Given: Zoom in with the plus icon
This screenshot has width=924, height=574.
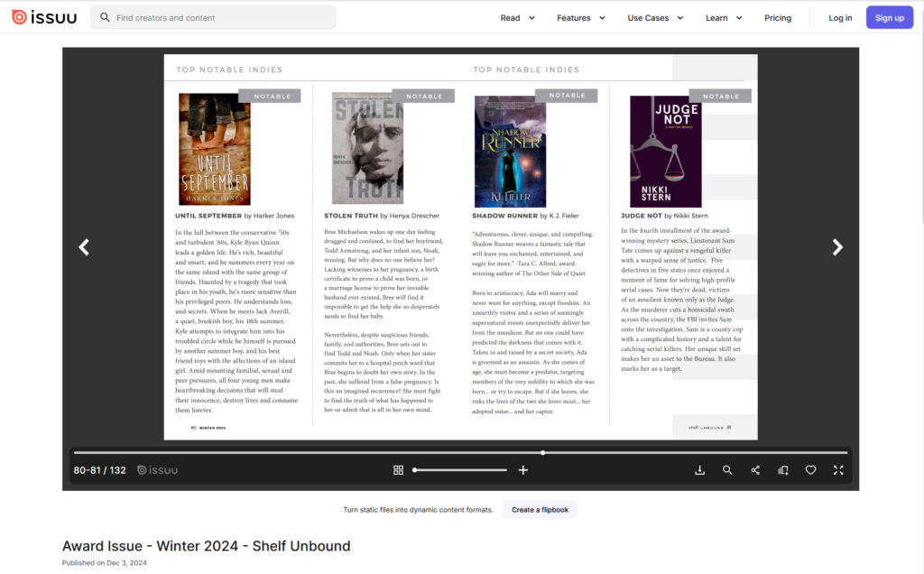Looking at the screenshot, I should click(523, 470).
